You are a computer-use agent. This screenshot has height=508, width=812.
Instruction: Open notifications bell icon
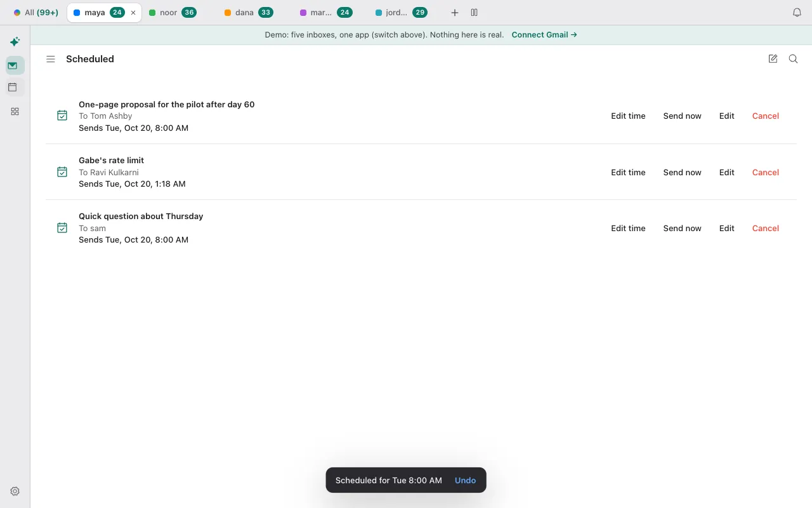coord(797,13)
